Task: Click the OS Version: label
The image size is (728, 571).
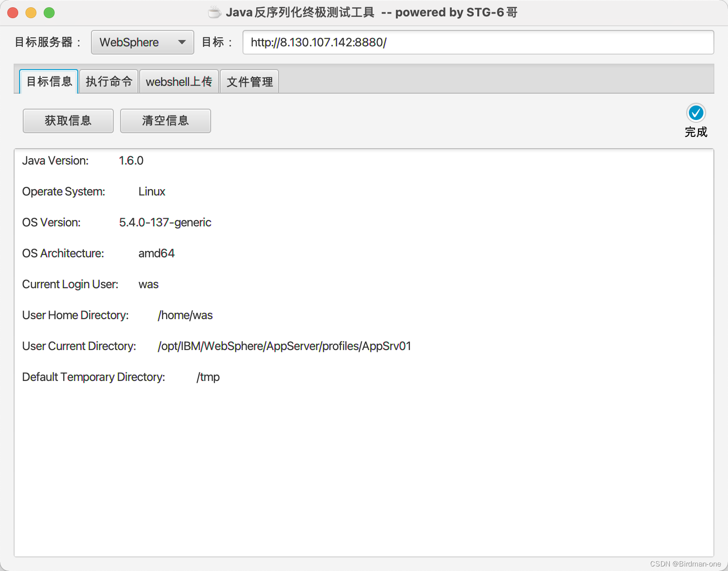Action: [x=51, y=222]
